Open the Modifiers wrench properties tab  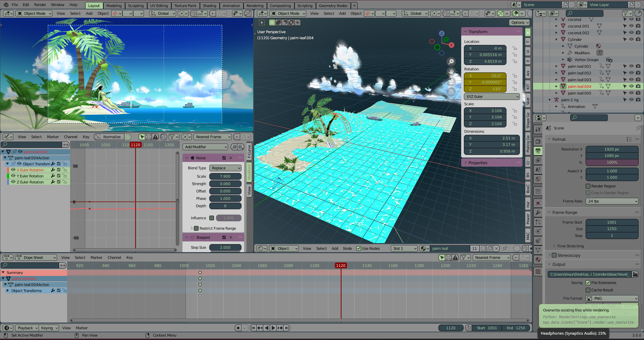tap(538, 212)
